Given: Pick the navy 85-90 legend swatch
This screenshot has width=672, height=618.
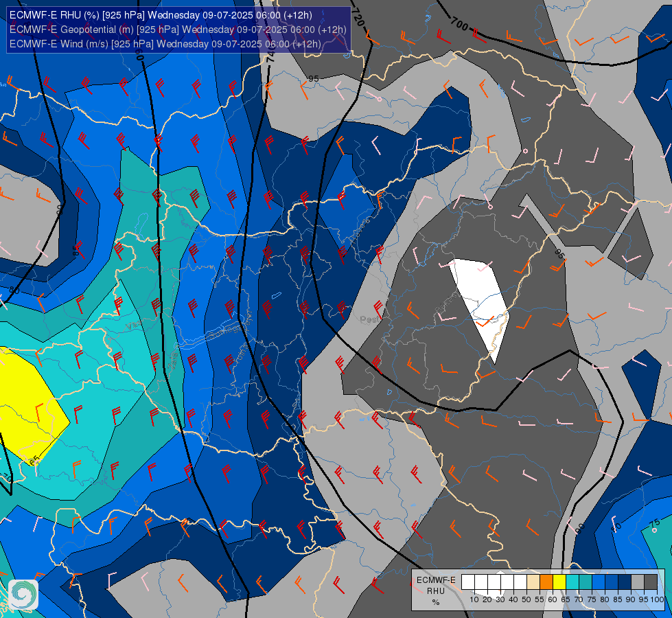Looking at the screenshot, I should pos(625,582).
